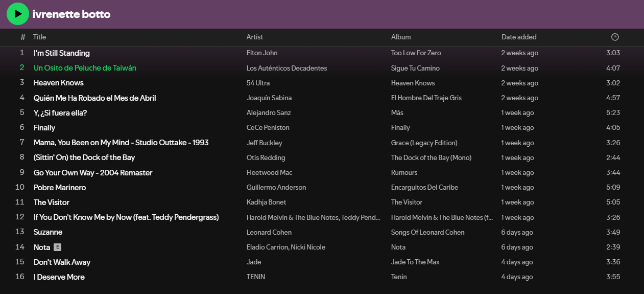
Task: Select the track title Nota
Action: tap(42, 247)
